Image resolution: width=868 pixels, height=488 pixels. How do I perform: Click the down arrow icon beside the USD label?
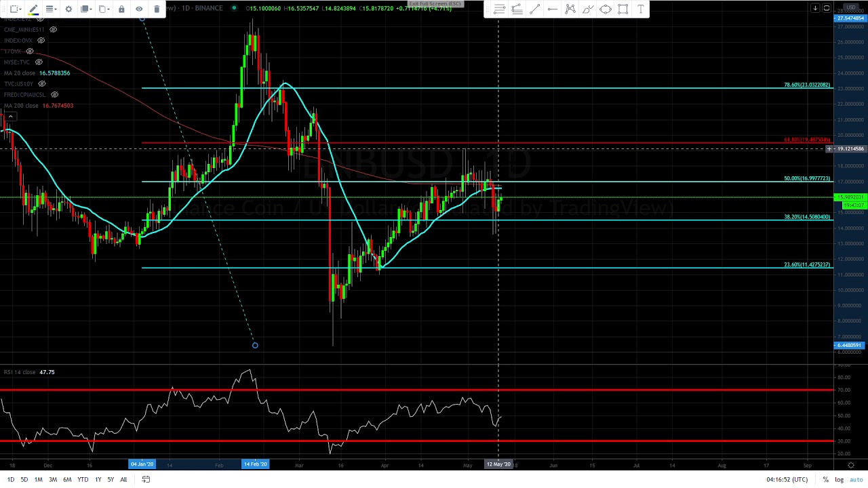click(815, 8)
